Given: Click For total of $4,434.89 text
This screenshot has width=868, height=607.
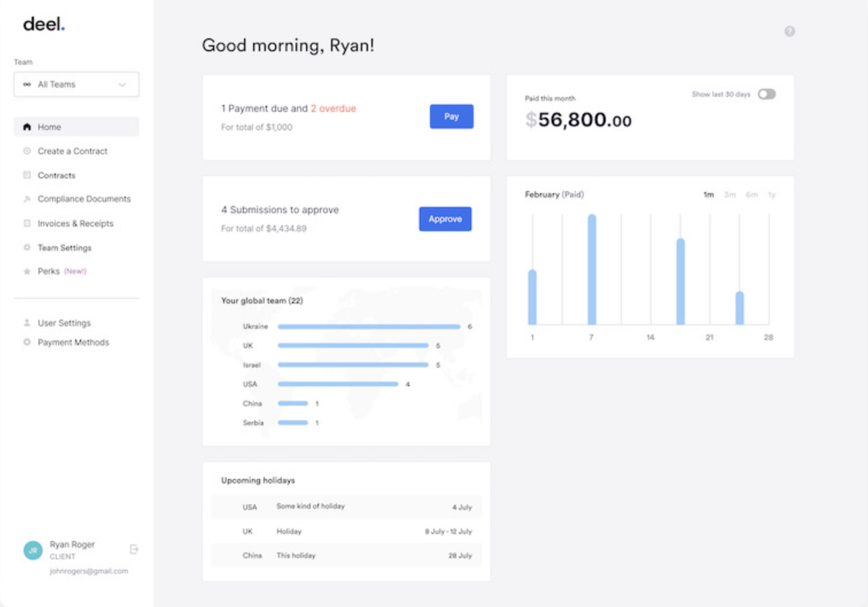Looking at the screenshot, I should pos(264,228).
